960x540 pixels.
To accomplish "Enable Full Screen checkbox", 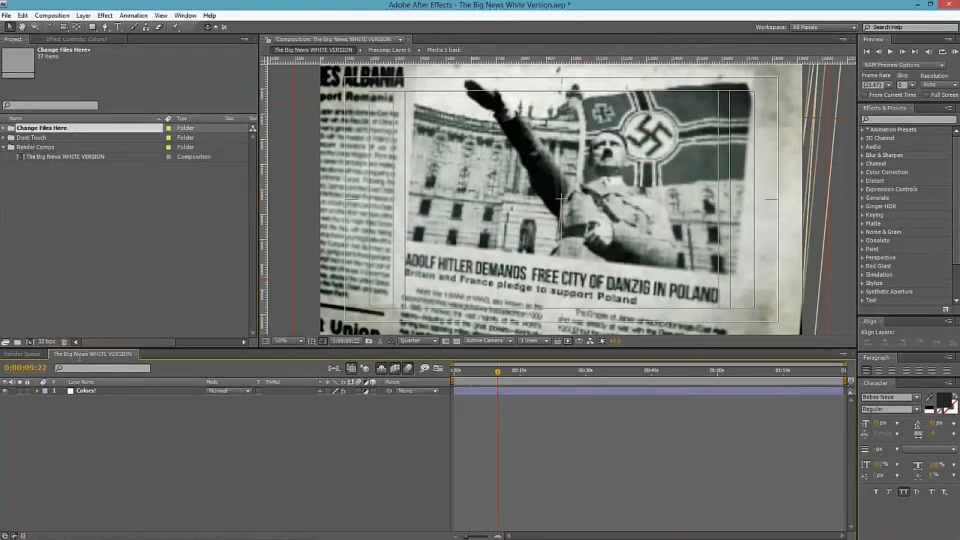I will [926, 96].
